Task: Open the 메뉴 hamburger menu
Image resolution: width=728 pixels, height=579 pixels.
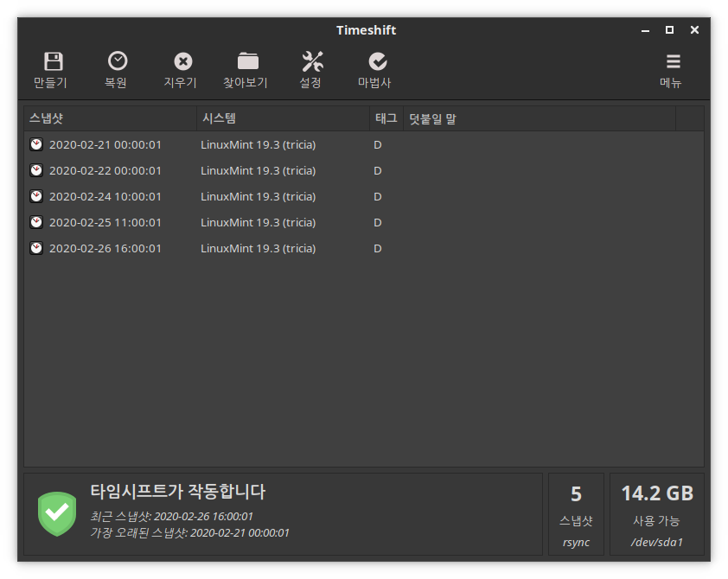Action: pyautogui.click(x=674, y=61)
